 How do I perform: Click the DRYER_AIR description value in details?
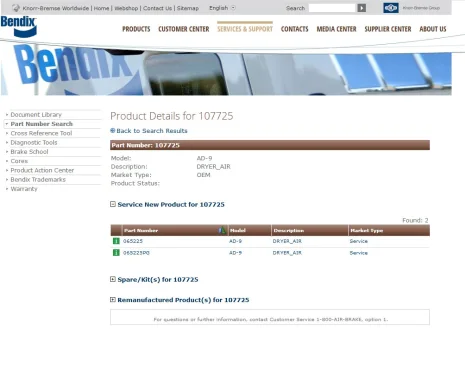click(213, 167)
